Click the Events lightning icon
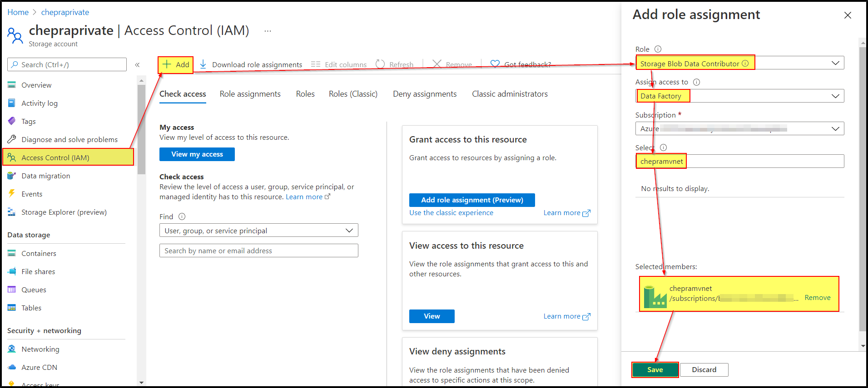 [12, 194]
